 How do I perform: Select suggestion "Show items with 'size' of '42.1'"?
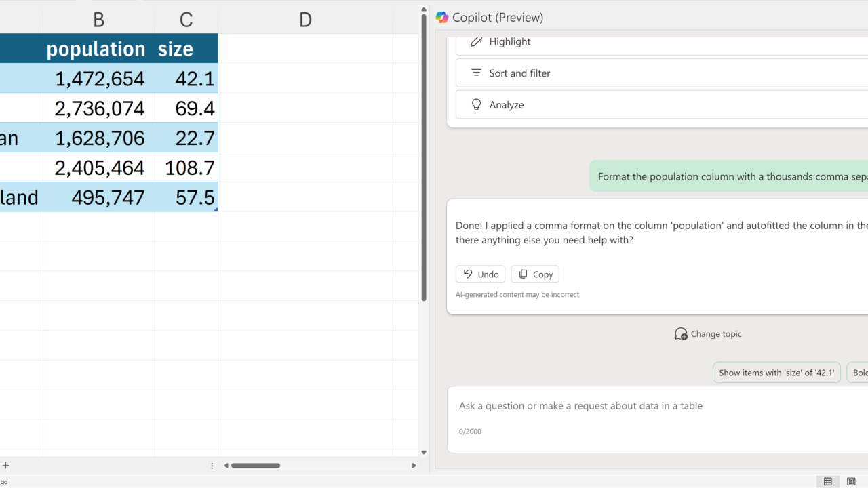776,373
